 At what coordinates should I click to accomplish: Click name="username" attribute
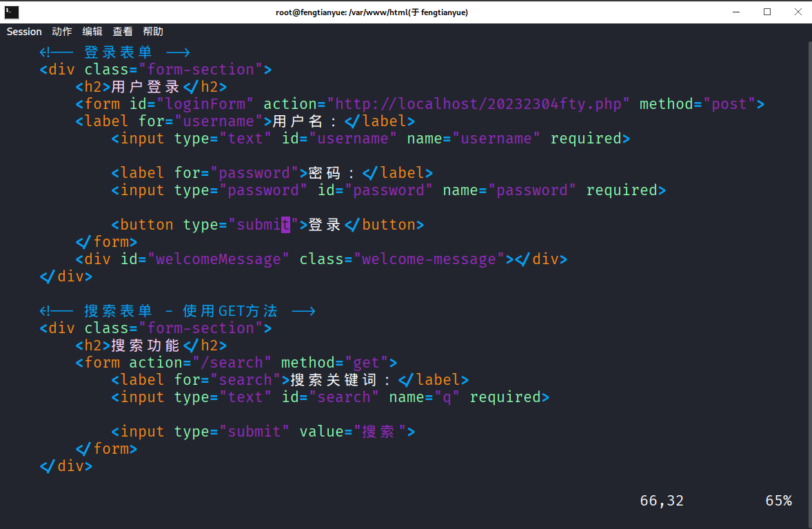474,139
